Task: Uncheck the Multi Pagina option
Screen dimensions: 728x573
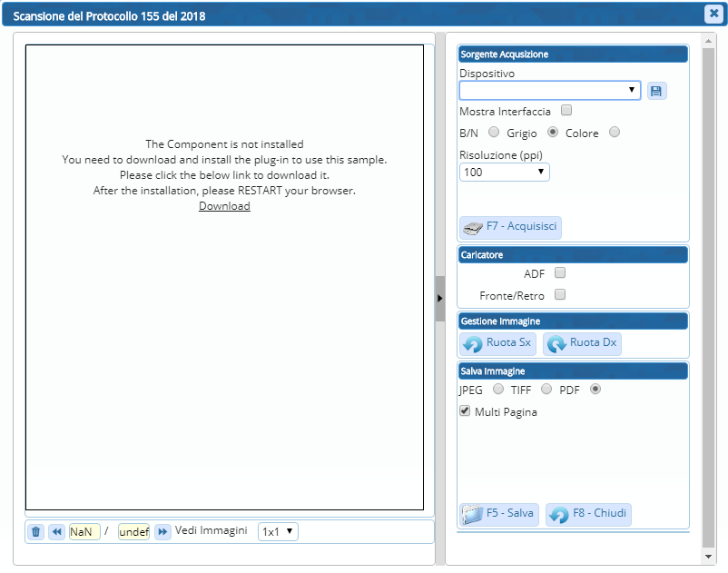Action: pos(465,411)
